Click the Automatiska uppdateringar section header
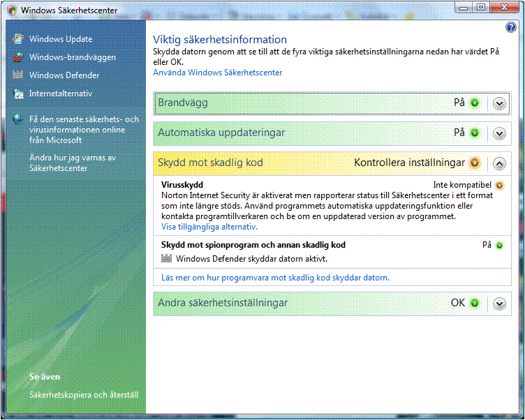The image size is (525, 420). (332, 133)
